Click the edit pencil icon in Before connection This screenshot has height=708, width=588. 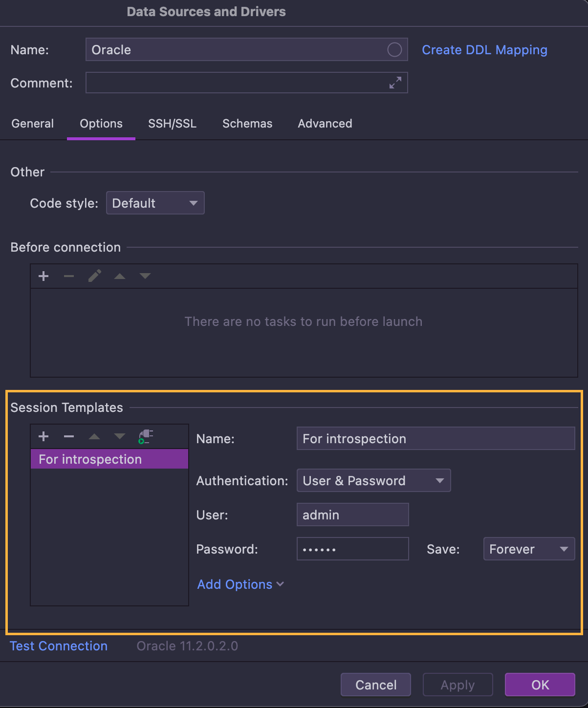coord(94,276)
